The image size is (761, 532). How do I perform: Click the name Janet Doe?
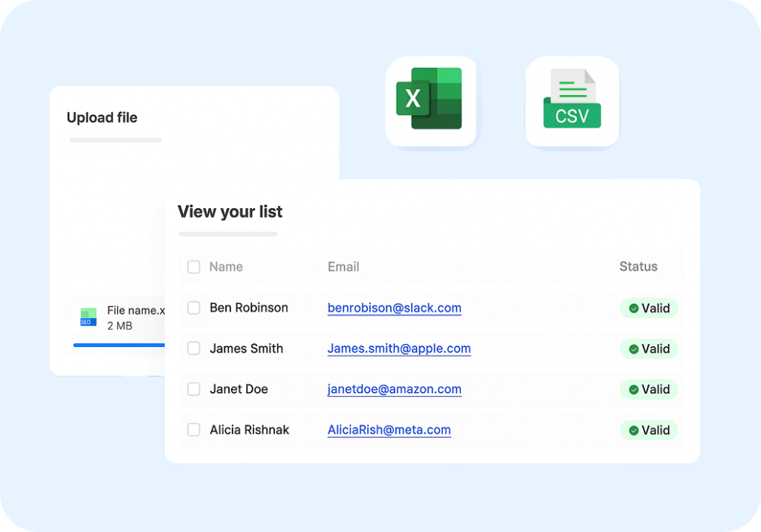[x=239, y=389]
